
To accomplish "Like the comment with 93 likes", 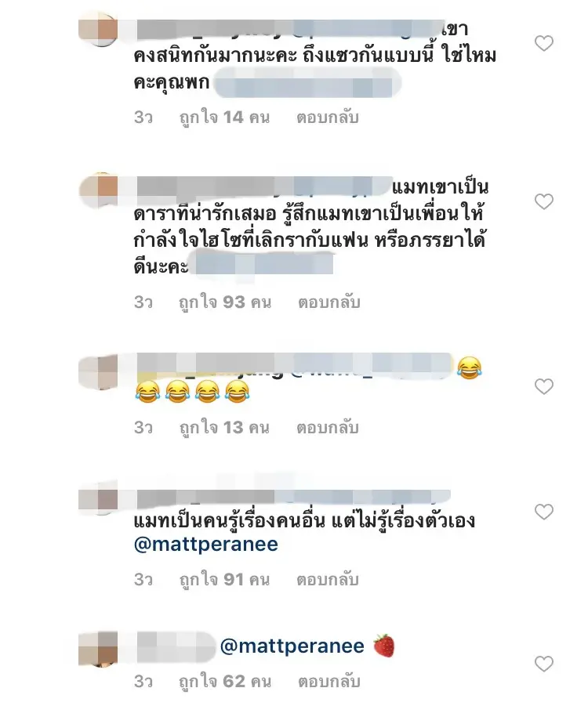I will coord(544,201).
